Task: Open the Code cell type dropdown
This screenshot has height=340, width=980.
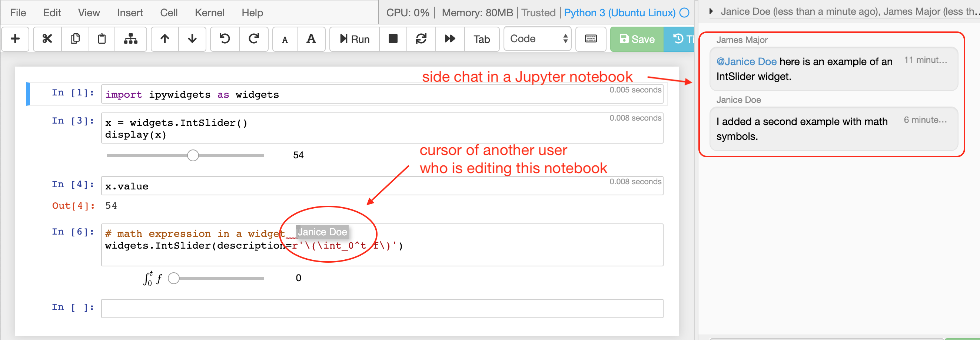Action: tap(537, 39)
